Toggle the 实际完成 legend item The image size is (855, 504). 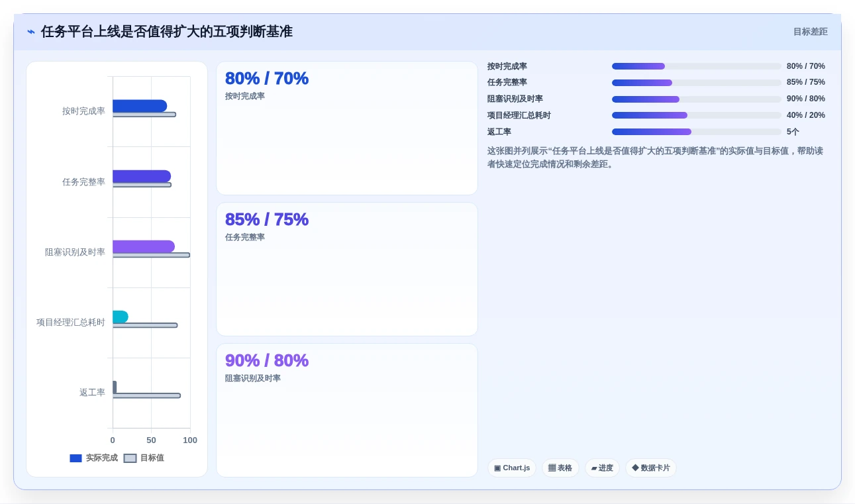tap(94, 458)
